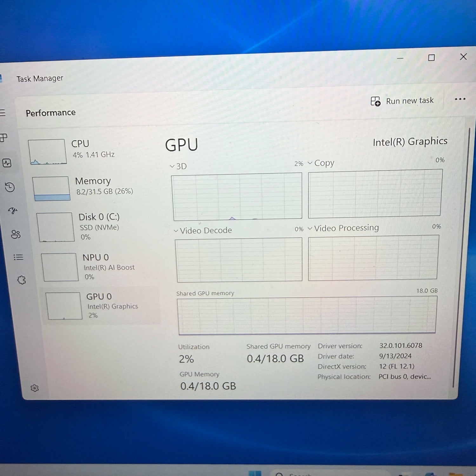
Task: Go to the Users page icon
Action: 16,235
